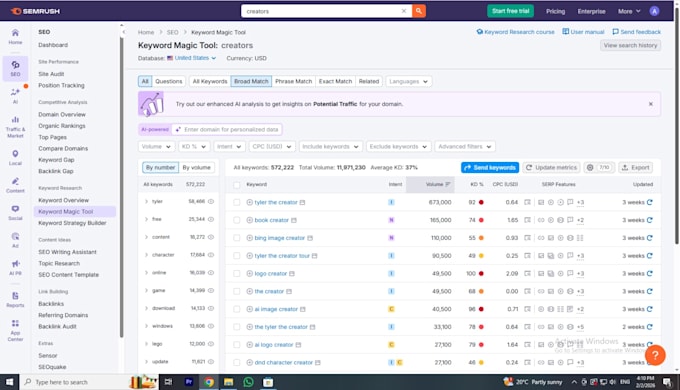Open View search history
The image size is (680, 390).
click(630, 46)
